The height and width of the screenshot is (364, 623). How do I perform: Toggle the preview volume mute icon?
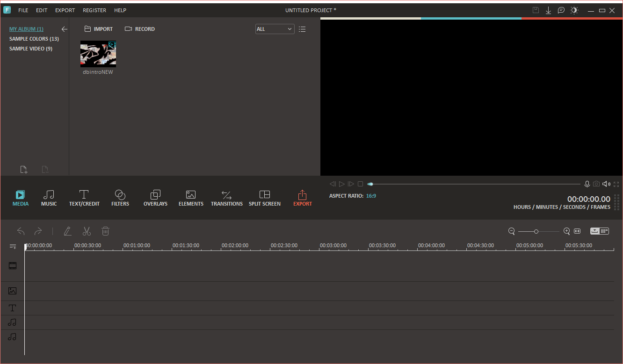coord(606,184)
